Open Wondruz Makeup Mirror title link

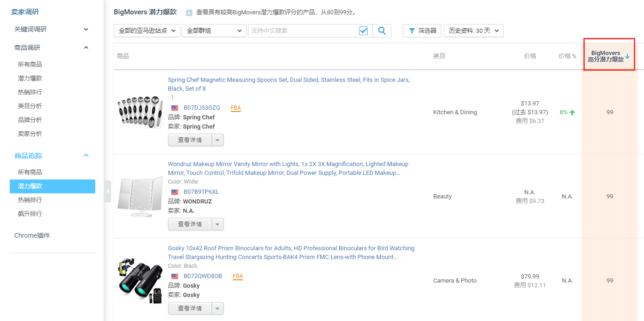tap(288, 168)
